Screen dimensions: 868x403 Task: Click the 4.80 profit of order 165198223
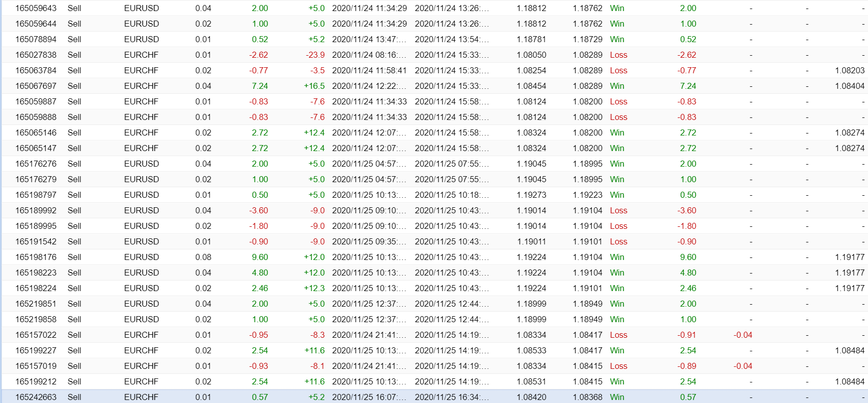(260, 273)
